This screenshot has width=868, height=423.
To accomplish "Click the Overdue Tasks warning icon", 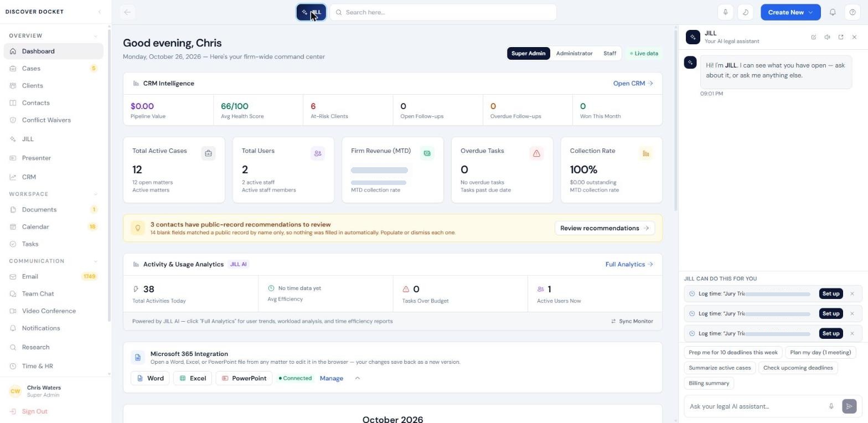I will coord(536,153).
